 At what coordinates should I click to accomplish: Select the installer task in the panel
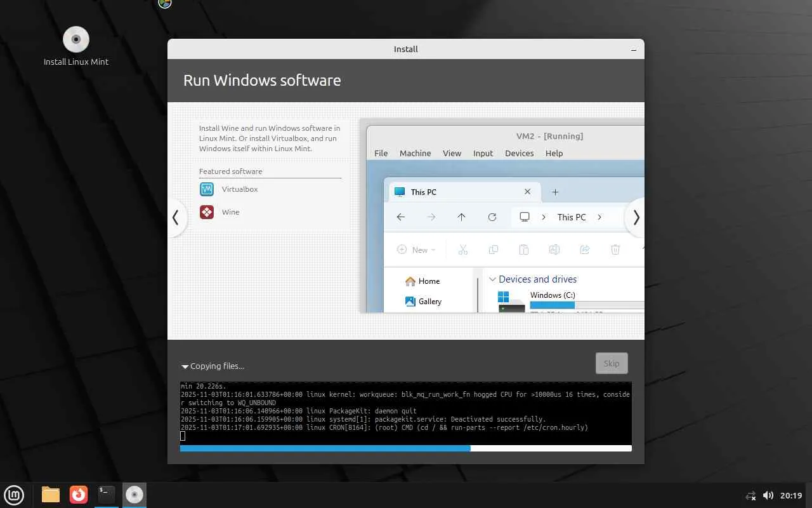click(134, 495)
